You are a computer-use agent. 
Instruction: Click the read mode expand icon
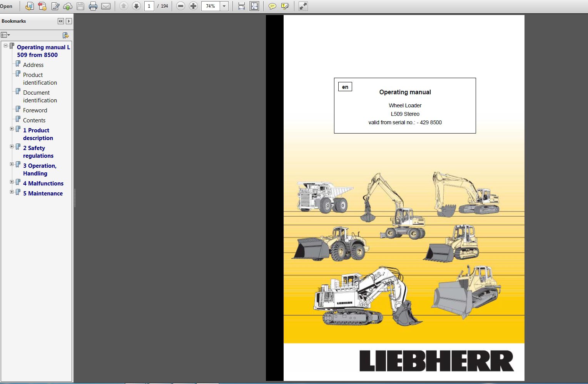point(303,6)
